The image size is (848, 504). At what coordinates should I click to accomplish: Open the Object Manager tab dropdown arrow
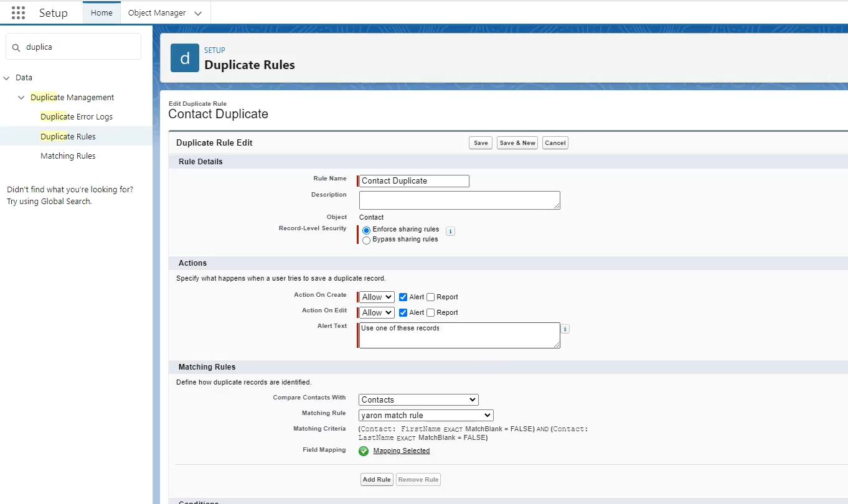(198, 13)
